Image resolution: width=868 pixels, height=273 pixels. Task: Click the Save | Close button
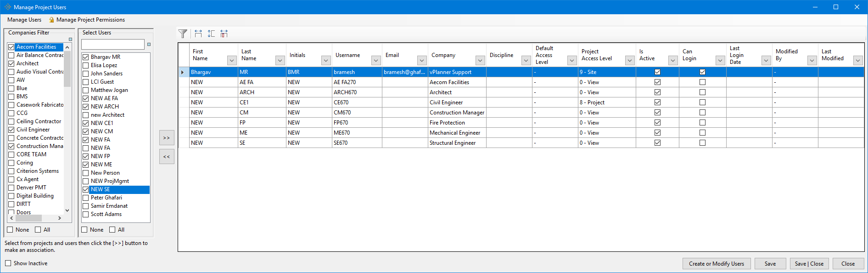pos(809,264)
